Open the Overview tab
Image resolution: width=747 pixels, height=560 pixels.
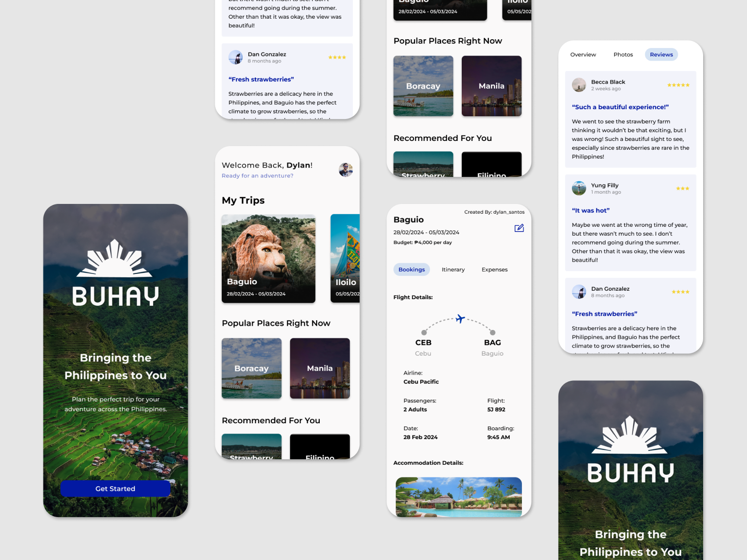[x=583, y=55]
